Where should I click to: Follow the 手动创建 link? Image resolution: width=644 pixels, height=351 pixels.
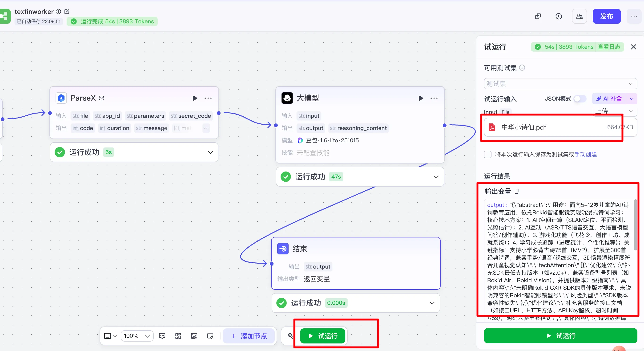585,154
